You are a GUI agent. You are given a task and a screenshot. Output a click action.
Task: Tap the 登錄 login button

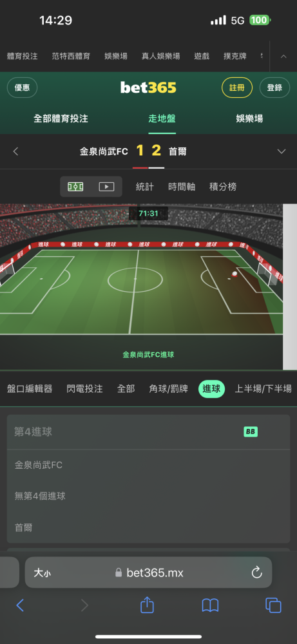[275, 88]
